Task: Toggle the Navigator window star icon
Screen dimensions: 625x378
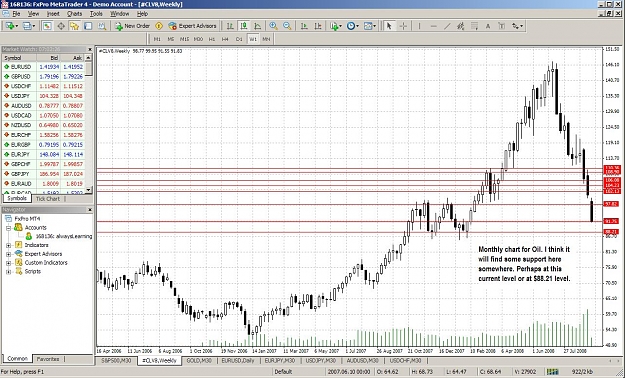Action: tap(74, 26)
